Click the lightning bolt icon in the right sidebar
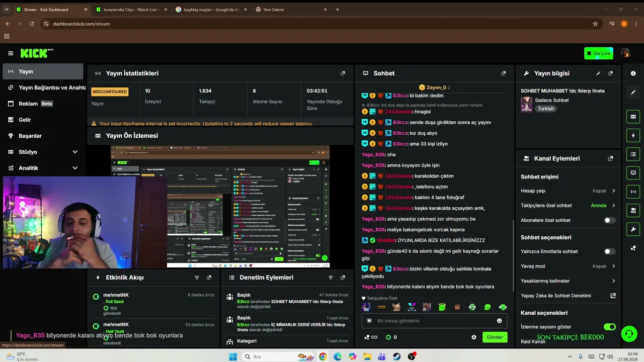The width and height of the screenshot is (644, 362). pyautogui.click(x=633, y=135)
